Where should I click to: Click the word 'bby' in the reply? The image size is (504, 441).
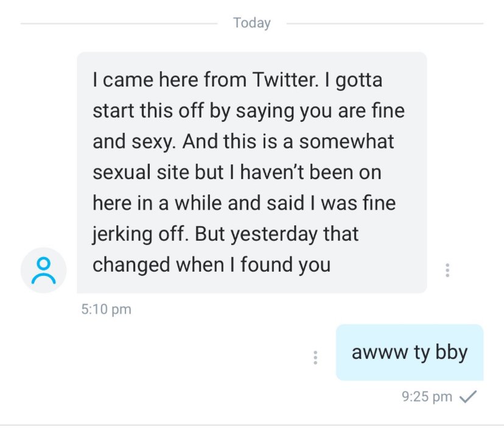tap(451, 353)
